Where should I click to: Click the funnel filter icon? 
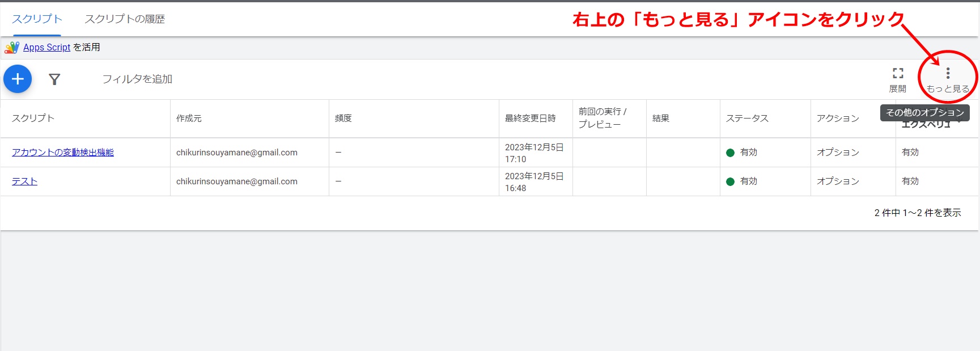[54, 79]
